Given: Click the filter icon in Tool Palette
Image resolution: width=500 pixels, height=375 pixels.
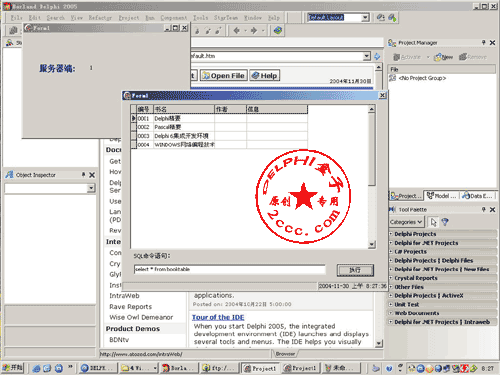Looking at the screenshot, I should [x=445, y=222].
